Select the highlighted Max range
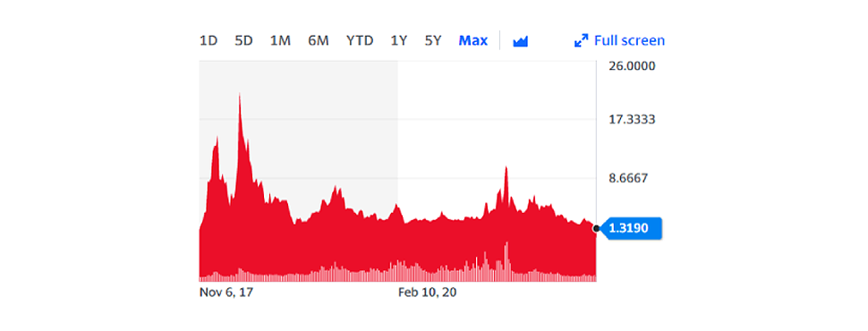 click(473, 40)
